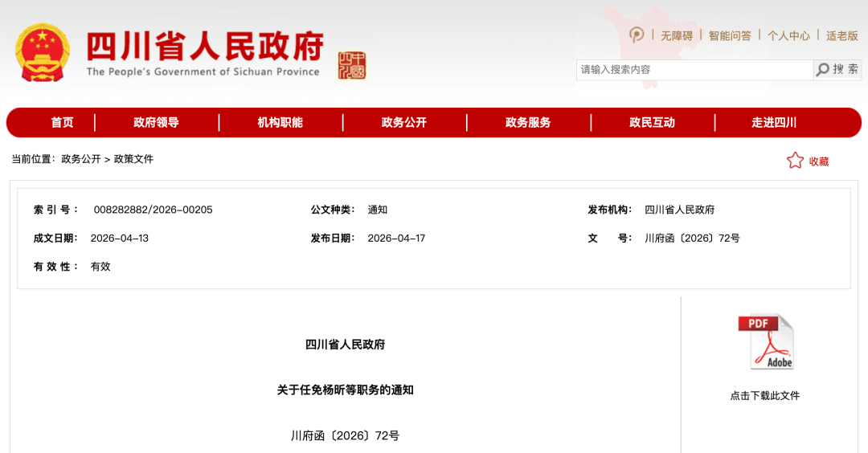Open 政务服务 navigation menu
Image resolution: width=868 pixels, height=453 pixels.
(528, 123)
